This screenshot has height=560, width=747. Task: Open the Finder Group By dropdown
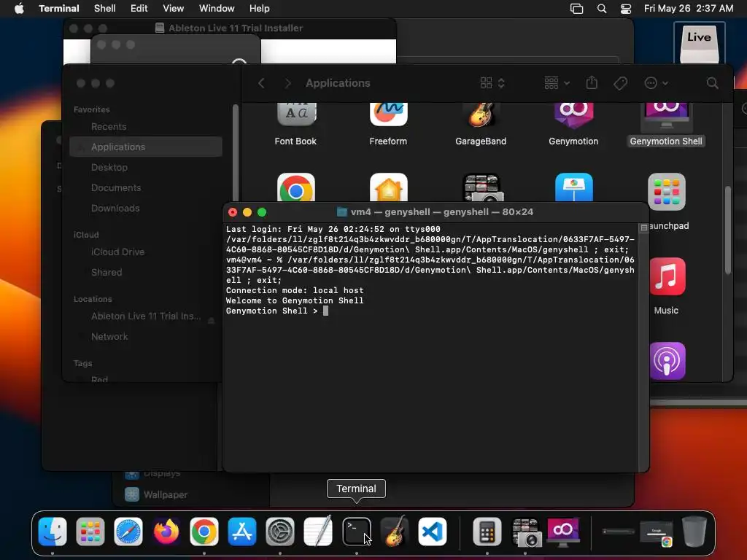click(557, 83)
